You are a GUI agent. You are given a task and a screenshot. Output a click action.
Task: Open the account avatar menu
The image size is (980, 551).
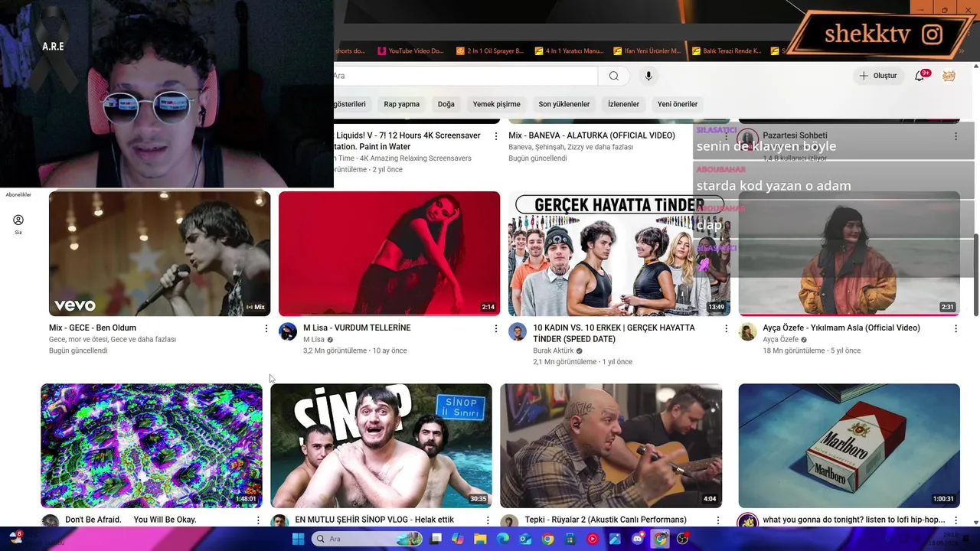[x=949, y=76]
